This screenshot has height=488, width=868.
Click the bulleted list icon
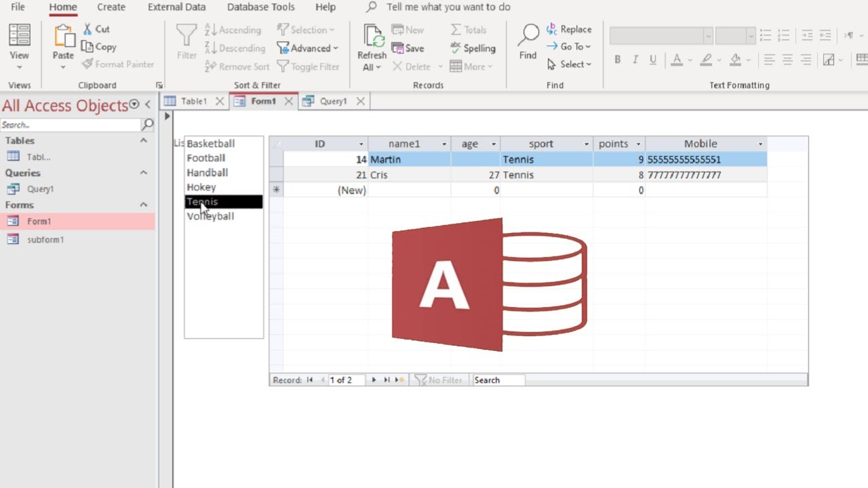pos(766,35)
